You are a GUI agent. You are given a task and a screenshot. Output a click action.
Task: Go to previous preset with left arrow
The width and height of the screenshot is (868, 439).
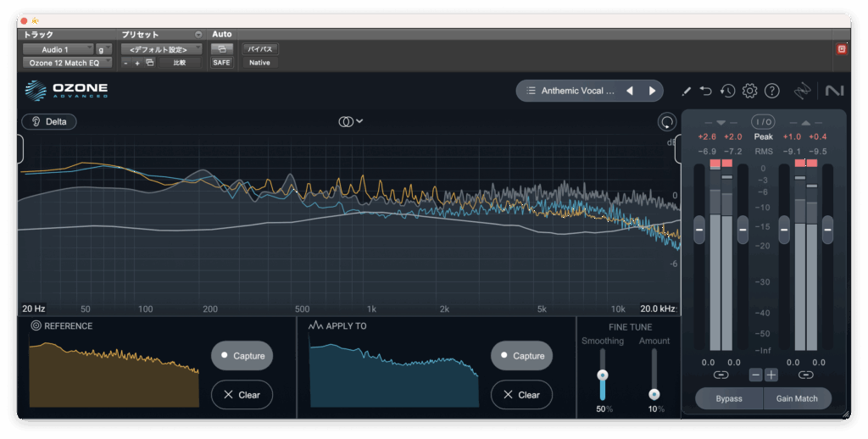click(629, 91)
